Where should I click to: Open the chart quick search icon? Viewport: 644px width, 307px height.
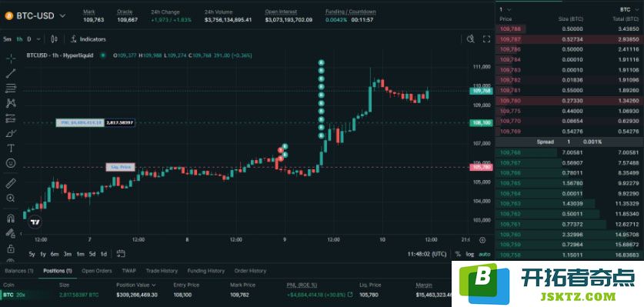click(x=471, y=39)
